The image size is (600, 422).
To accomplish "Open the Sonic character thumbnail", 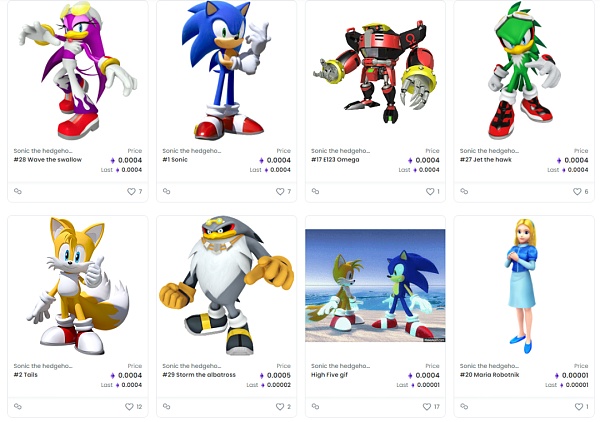I will (226, 70).
